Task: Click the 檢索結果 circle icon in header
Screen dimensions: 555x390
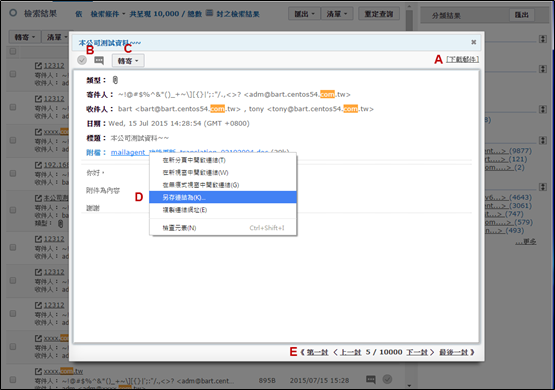Action: point(13,13)
